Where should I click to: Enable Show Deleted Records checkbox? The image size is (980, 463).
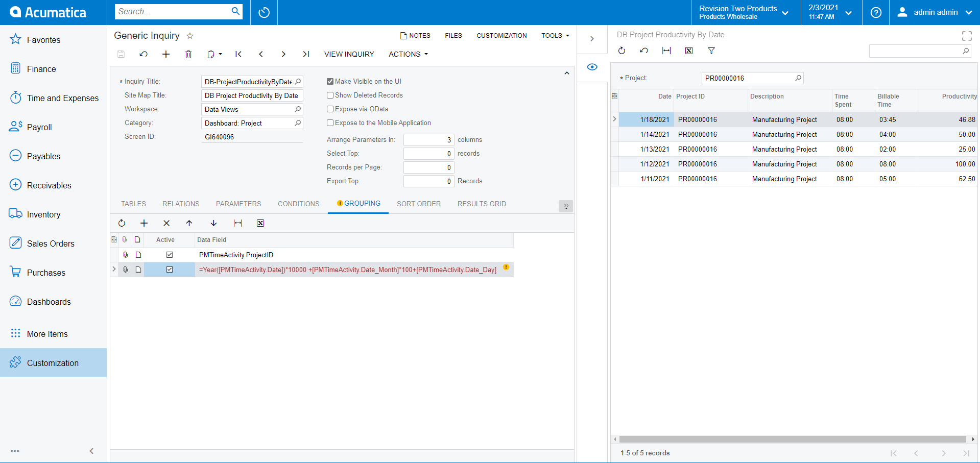[330, 95]
